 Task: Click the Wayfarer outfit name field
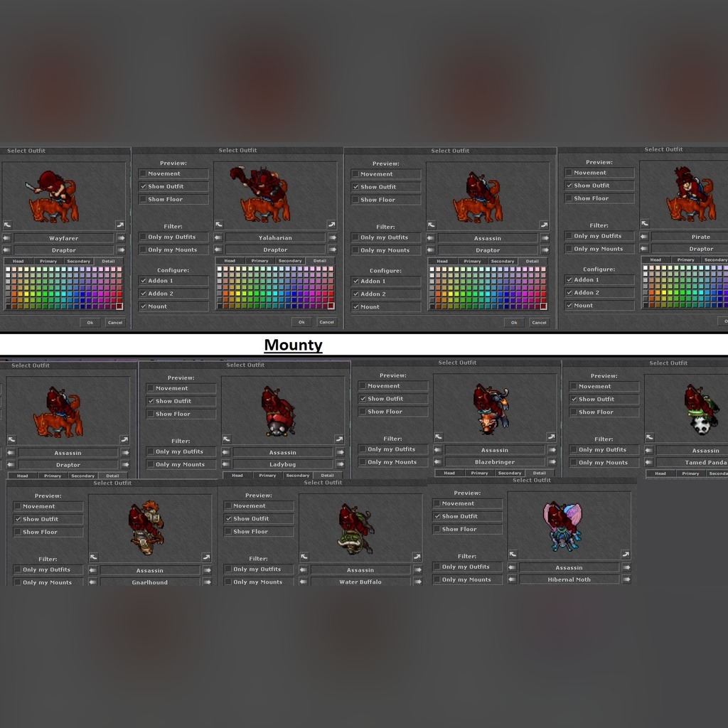pos(63,238)
